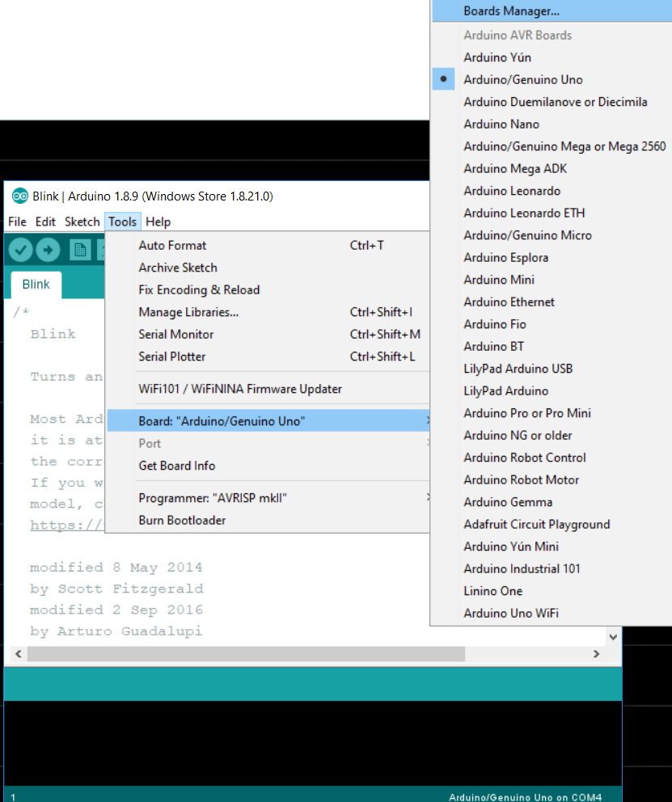The image size is (672, 802).
Task: Open Boards Manager...
Action: tap(552, 11)
